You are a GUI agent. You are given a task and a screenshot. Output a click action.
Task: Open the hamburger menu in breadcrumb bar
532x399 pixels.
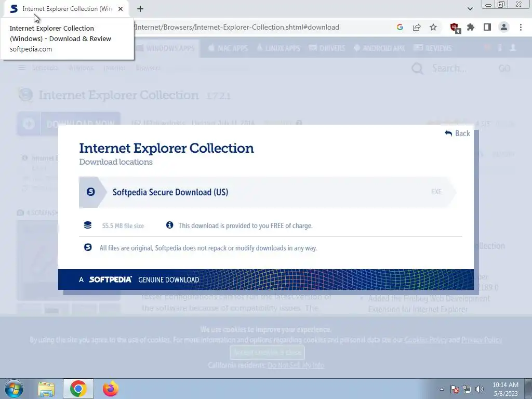click(22, 68)
